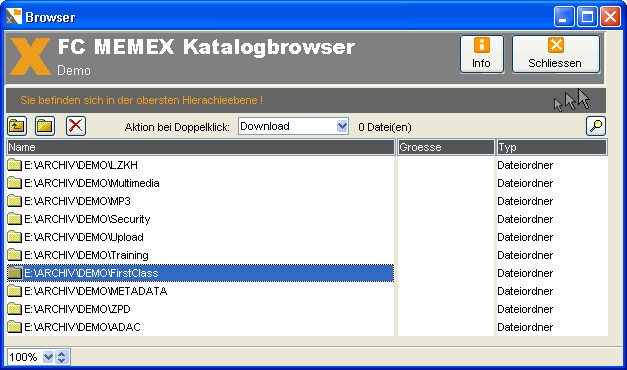Viewport: 627px width, 370px height.
Task: Select E:\ARCHIV\DEMO\Upload entry
Action: point(84,237)
